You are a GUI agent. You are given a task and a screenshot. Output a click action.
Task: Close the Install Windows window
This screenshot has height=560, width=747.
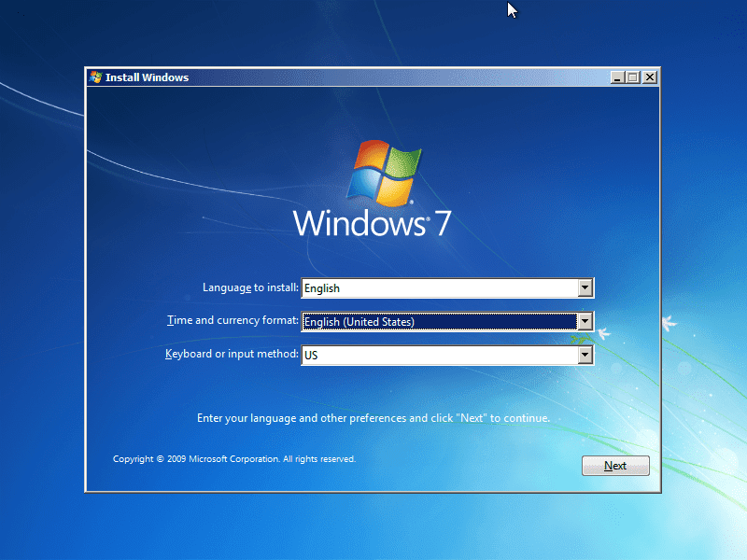click(x=649, y=77)
